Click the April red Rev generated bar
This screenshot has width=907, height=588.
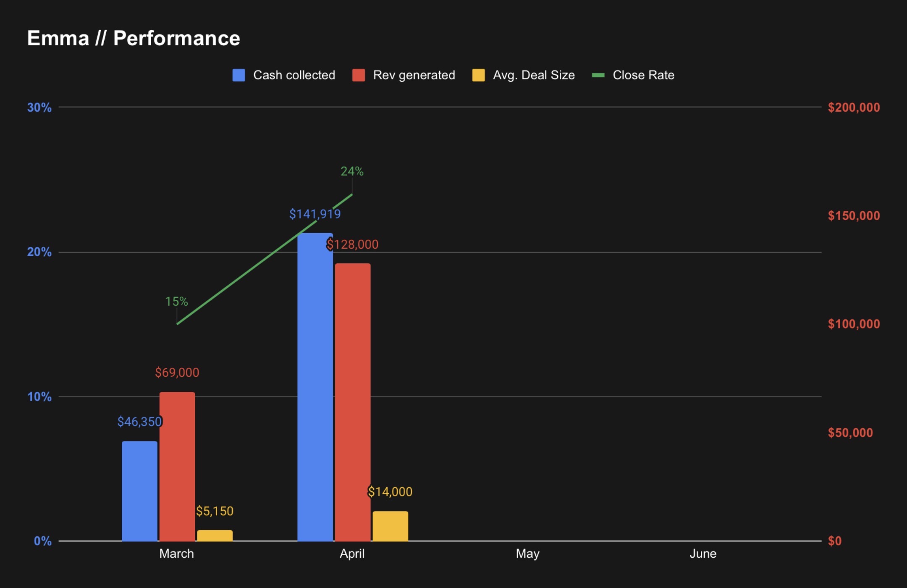pyautogui.click(x=353, y=402)
